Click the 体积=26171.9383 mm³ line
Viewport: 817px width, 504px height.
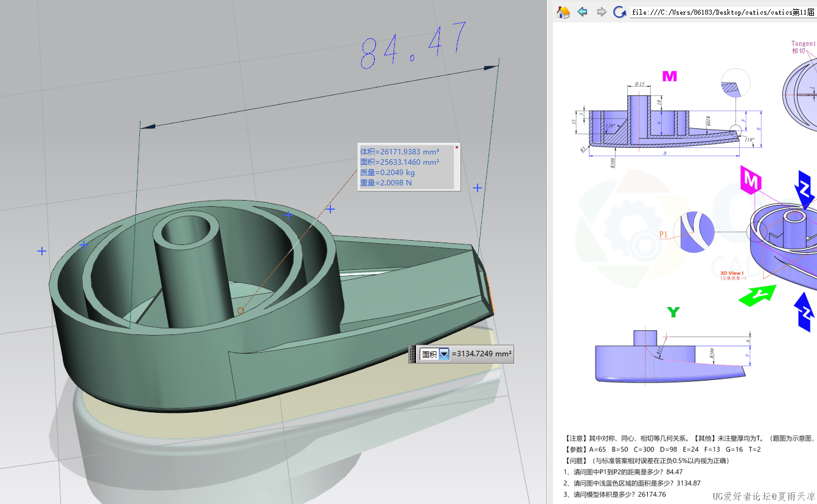399,152
